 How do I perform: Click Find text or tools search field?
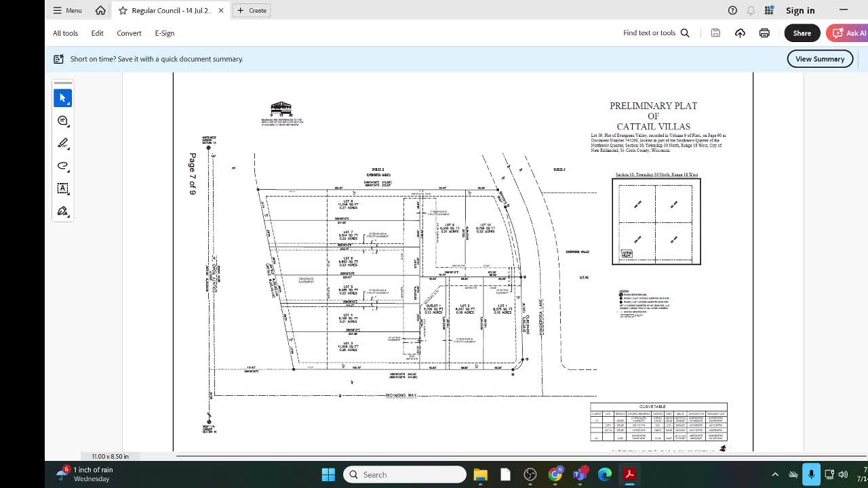[656, 33]
